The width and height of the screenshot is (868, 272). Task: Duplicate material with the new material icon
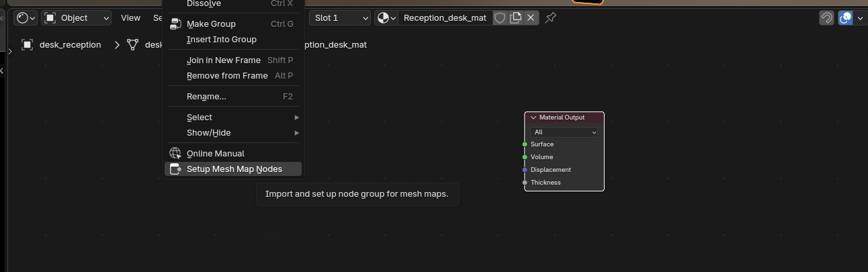pos(515,18)
